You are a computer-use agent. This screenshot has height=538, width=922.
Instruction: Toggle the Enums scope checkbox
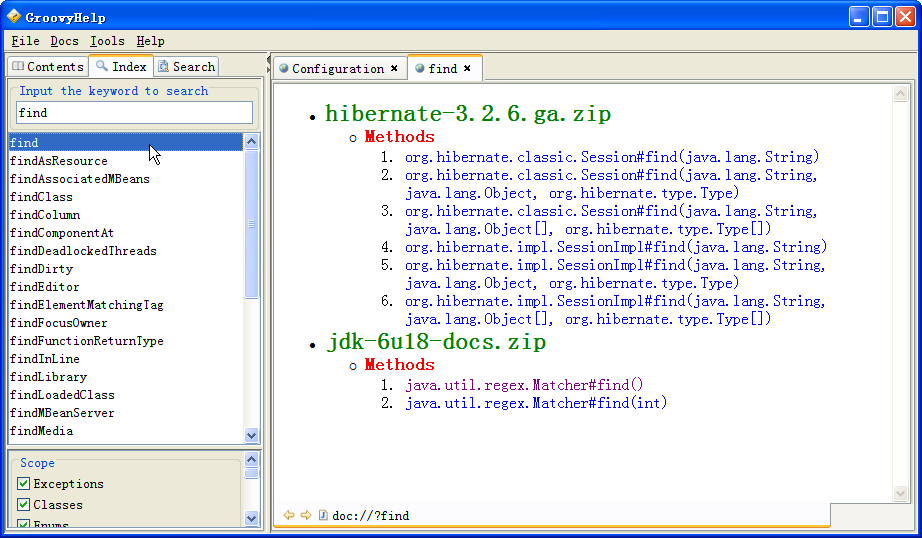pyautogui.click(x=24, y=524)
